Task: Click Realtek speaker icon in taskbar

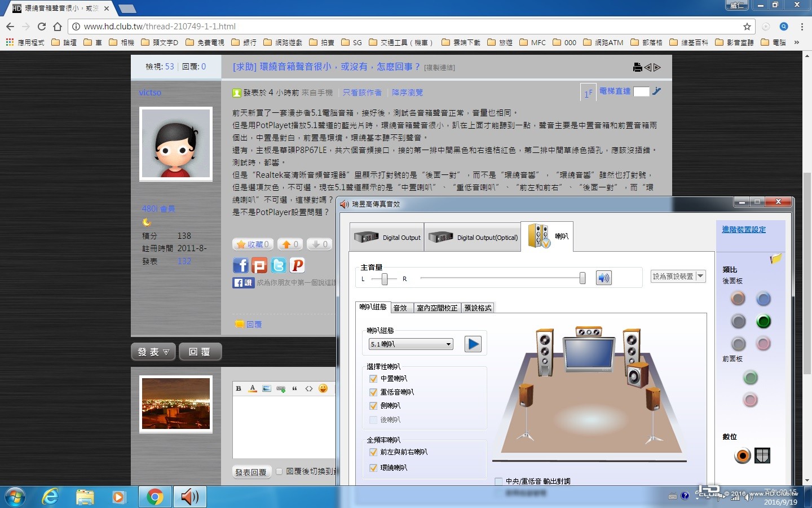Action: [x=190, y=497]
